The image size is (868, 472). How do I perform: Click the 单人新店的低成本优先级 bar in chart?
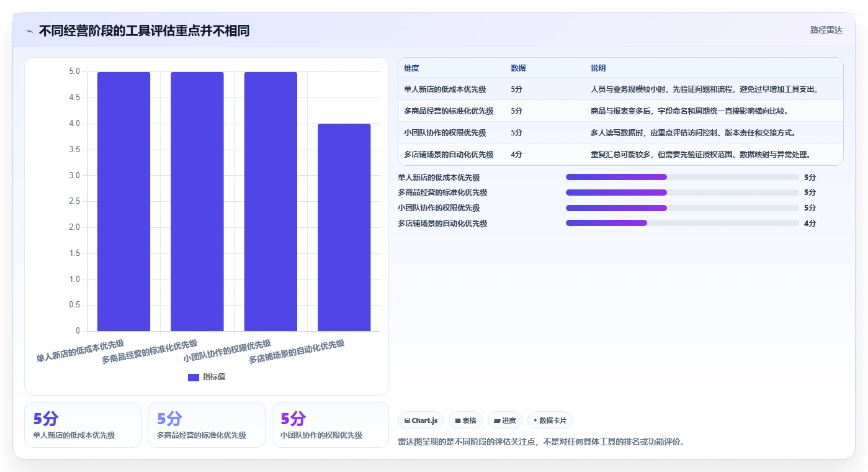click(x=123, y=201)
